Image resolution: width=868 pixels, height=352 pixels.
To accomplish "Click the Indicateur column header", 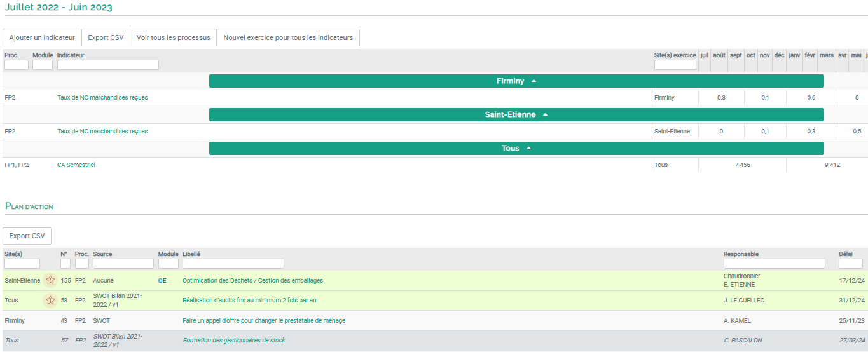I will click(x=71, y=55).
